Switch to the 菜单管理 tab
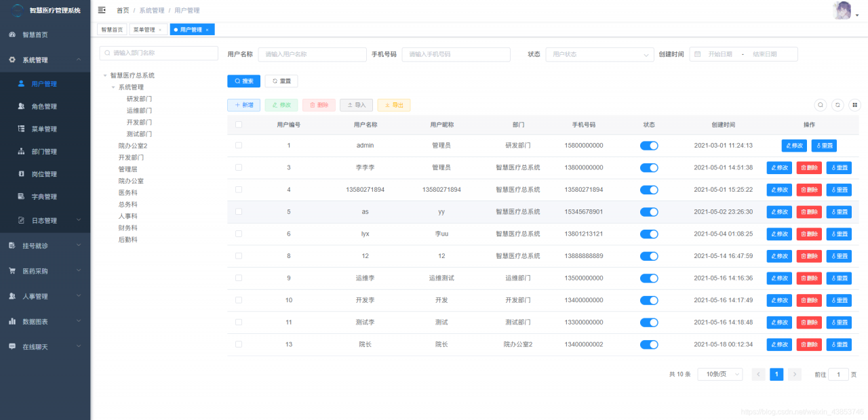The height and width of the screenshot is (420, 868). pyautogui.click(x=147, y=30)
